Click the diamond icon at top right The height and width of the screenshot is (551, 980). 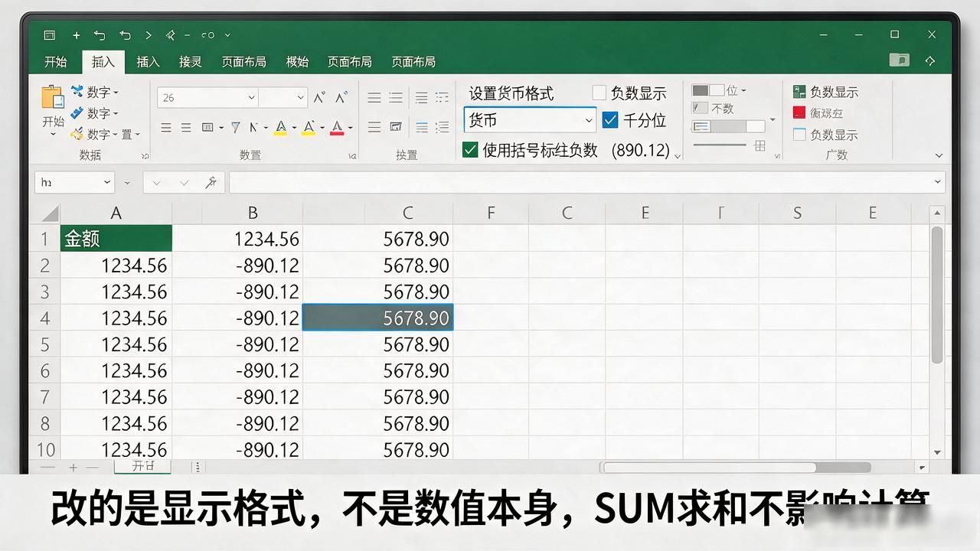tap(930, 60)
